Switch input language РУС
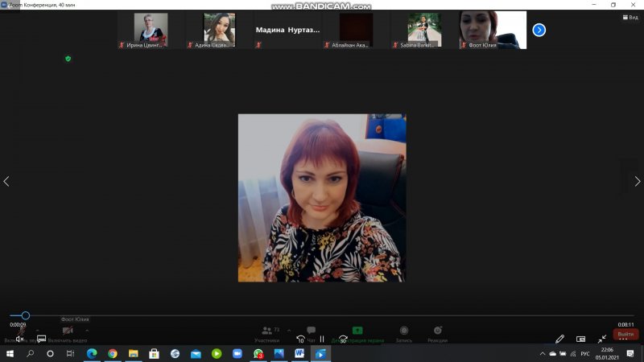The height and width of the screenshot is (362, 644). tap(585, 354)
